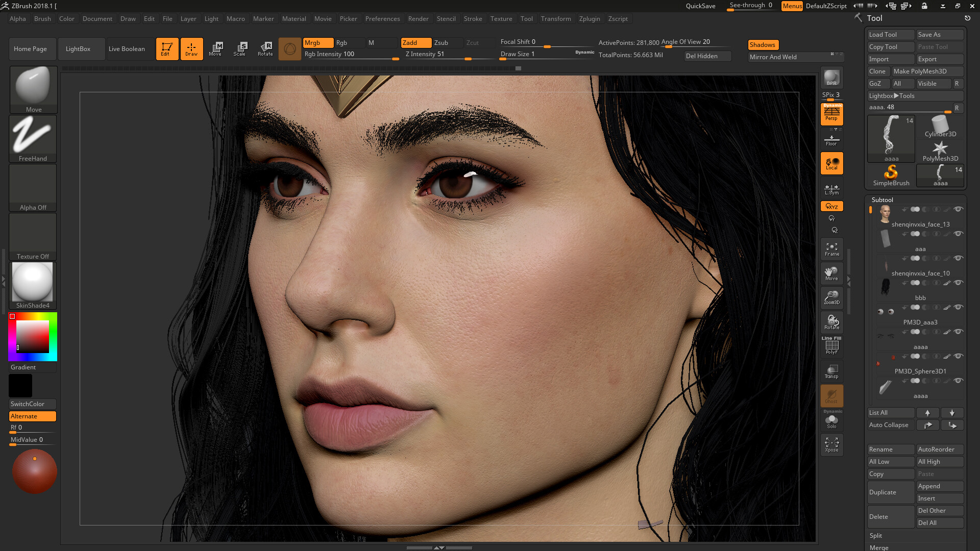Toggle Zadd sculpt mode
980x551 pixels.
(x=416, y=43)
